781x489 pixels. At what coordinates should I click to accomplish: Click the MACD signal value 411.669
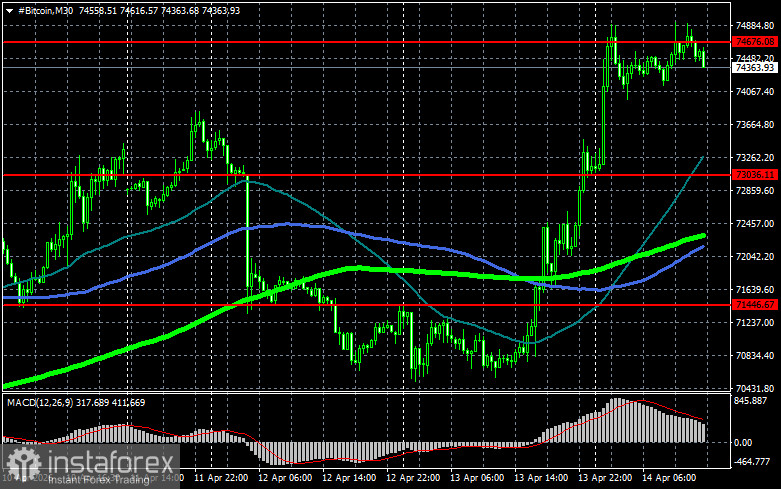point(129,402)
